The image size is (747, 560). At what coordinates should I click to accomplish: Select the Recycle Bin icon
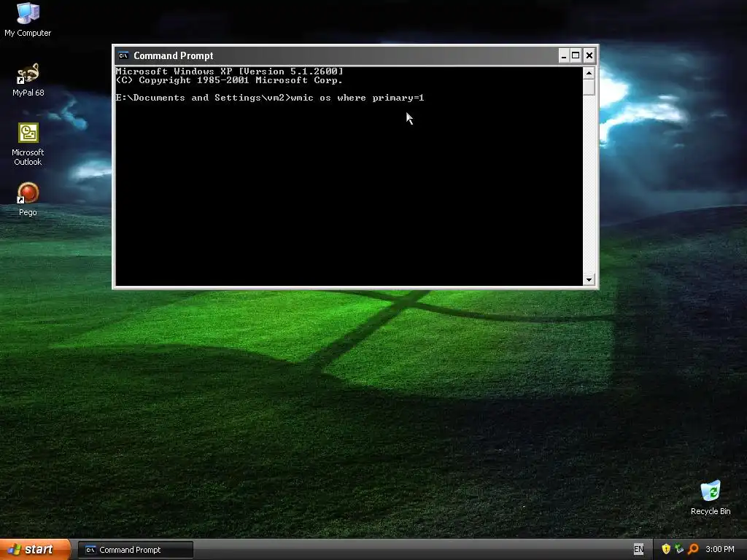coord(711,498)
